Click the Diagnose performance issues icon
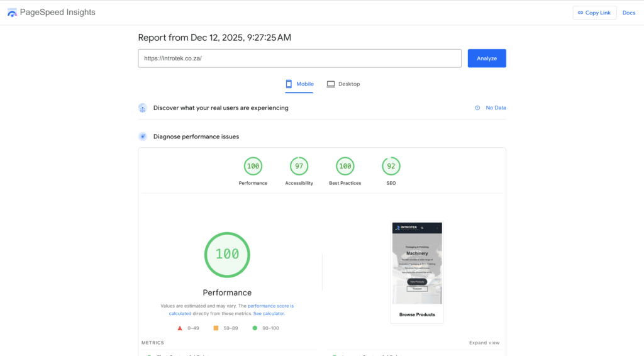644x356 pixels. (x=143, y=136)
